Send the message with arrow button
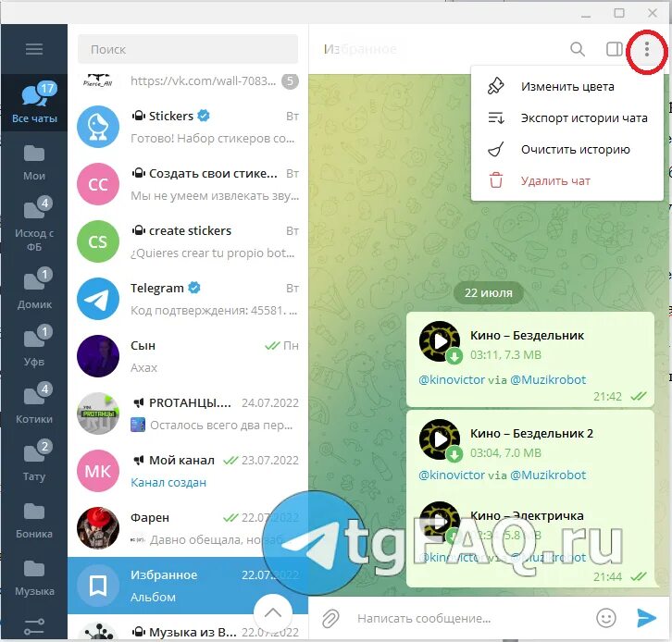This screenshot has width=672, height=642. point(646,618)
